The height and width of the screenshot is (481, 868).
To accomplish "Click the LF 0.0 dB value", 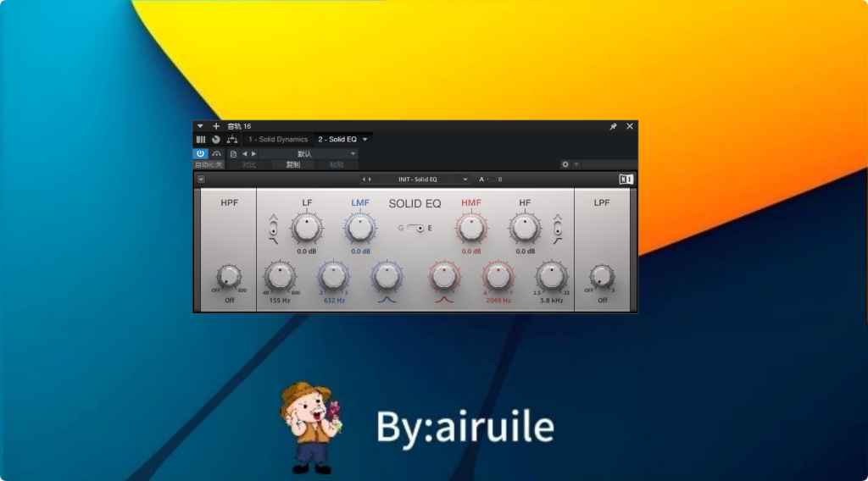I will [307, 251].
